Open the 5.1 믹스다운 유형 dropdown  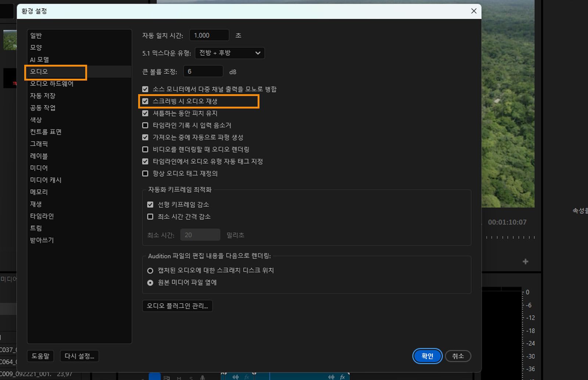tap(229, 53)
